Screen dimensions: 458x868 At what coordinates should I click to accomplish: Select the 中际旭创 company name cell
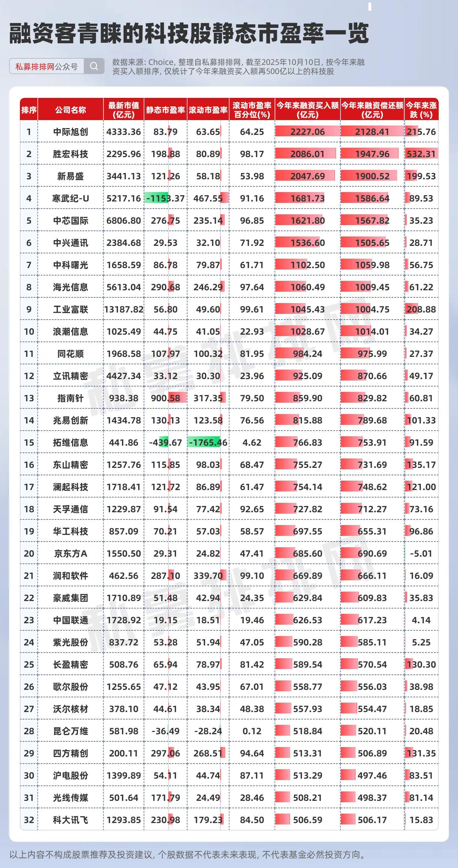[70, 132]
